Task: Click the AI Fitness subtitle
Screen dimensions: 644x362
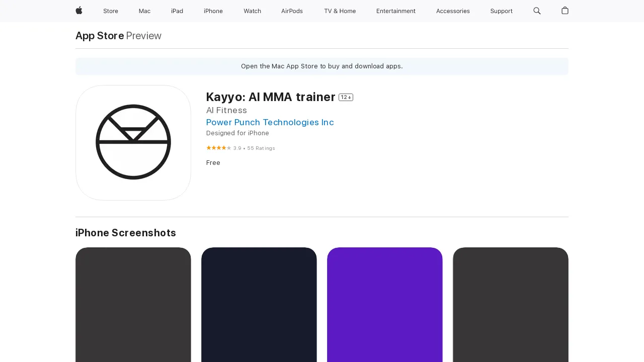Action: click(x=226, y=110)
